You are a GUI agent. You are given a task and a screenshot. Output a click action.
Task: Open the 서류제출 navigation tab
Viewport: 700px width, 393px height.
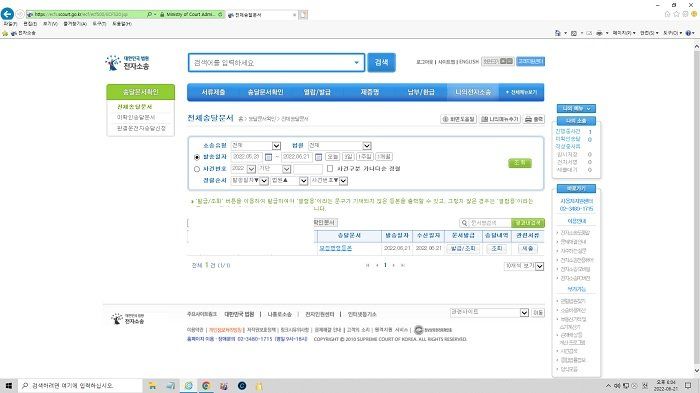pyautogui.click(x=213, y=92)
